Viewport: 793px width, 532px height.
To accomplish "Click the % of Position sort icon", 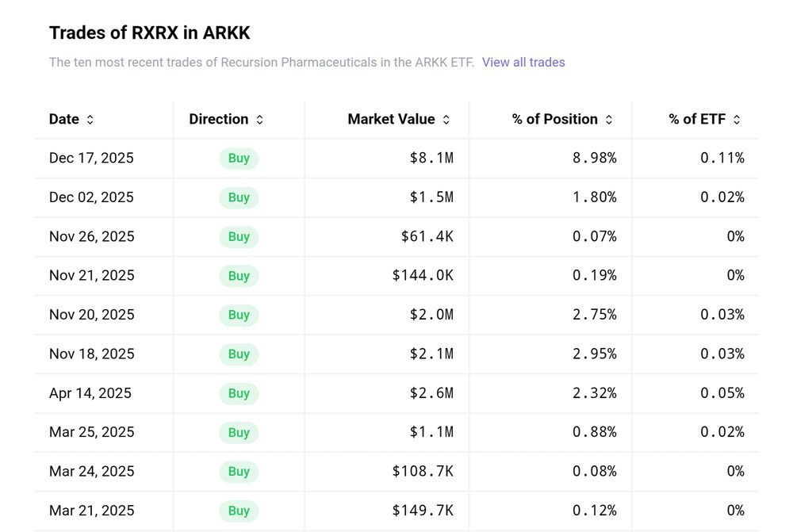I will click(x=609, y=119).
